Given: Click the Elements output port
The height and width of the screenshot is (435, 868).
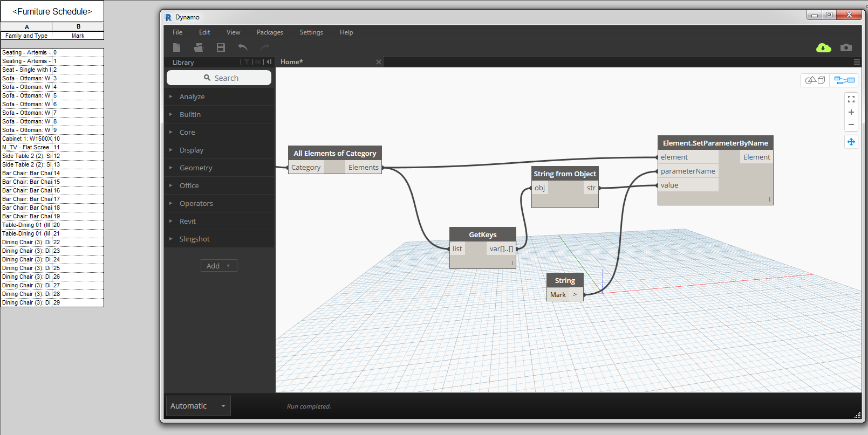Looking at the screenshot, I should 364,168.
